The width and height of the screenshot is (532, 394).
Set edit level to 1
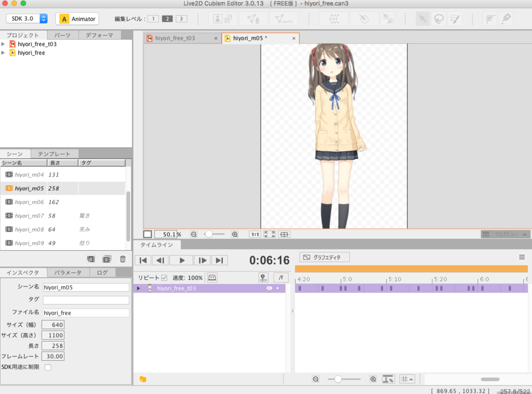click(153, 19)
